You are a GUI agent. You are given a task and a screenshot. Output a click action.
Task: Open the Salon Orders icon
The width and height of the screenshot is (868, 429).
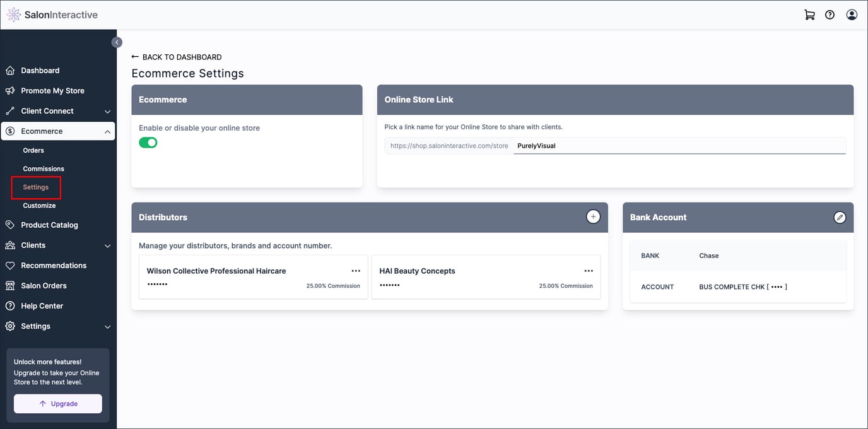tap(9, 285)
